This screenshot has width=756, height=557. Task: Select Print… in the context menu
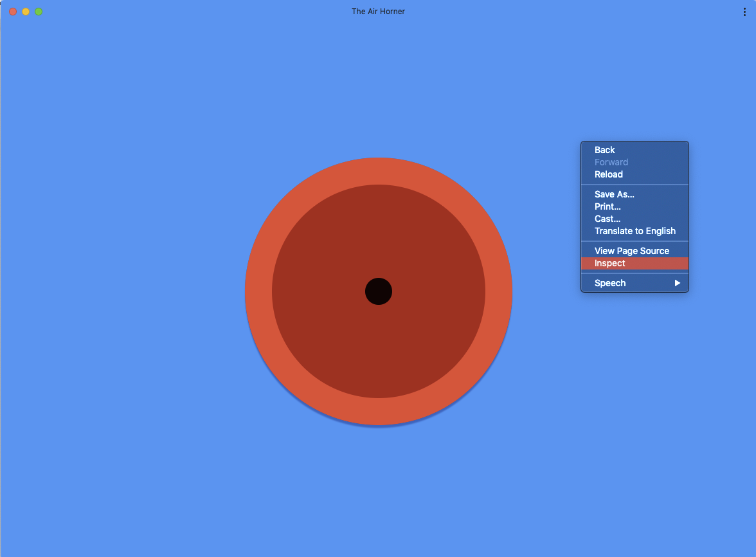(607, 206)
